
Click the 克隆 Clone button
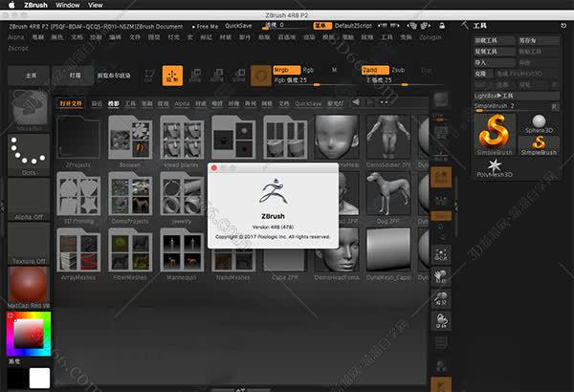click(x=484, y=74)
